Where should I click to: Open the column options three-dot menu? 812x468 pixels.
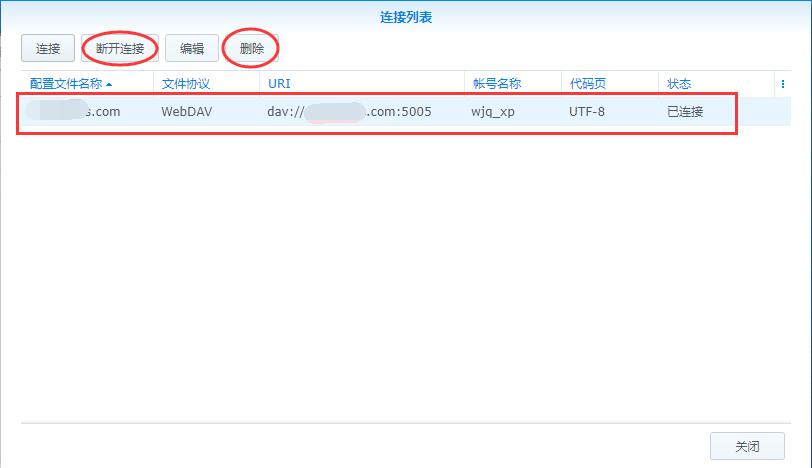pos(782,84)
